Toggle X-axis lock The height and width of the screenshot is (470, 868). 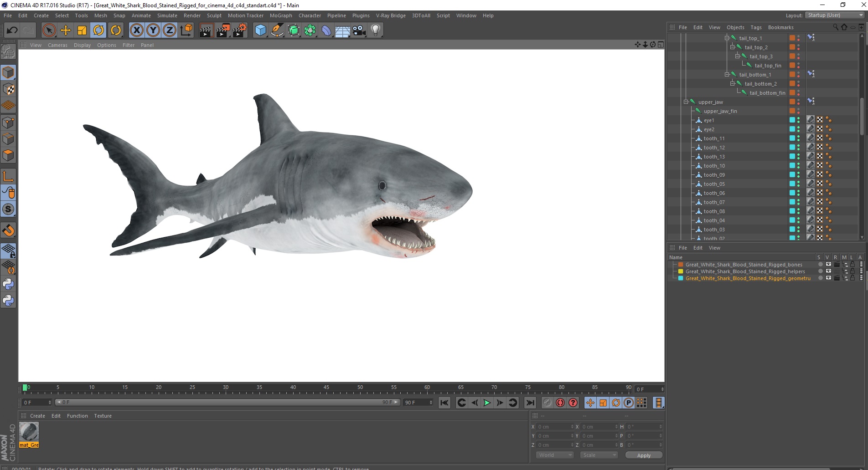tap(136, 31)
